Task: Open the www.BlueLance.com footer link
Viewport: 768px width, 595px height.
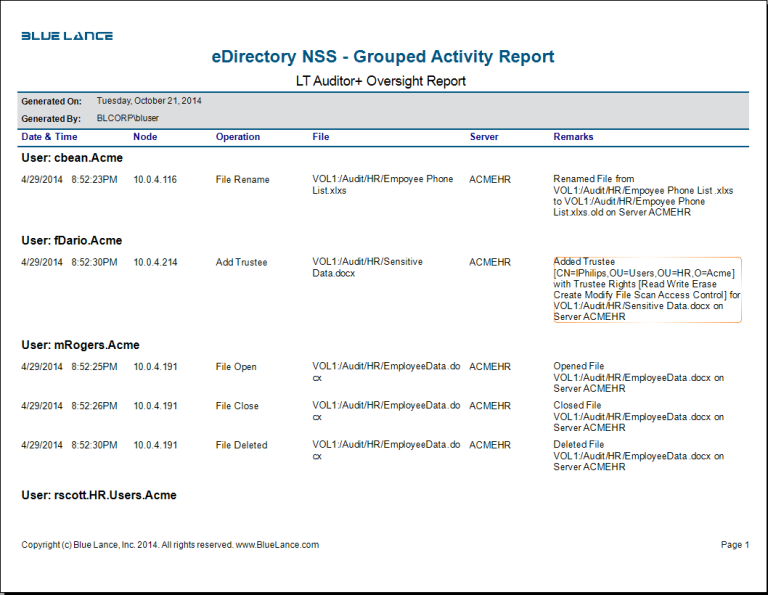Action: click(x=277, y=545)
